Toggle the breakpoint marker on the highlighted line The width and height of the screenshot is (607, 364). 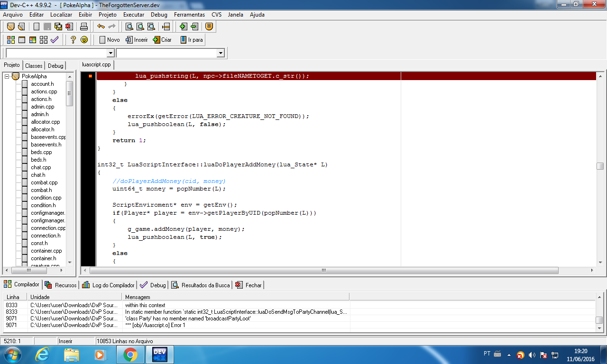(90, 76)
